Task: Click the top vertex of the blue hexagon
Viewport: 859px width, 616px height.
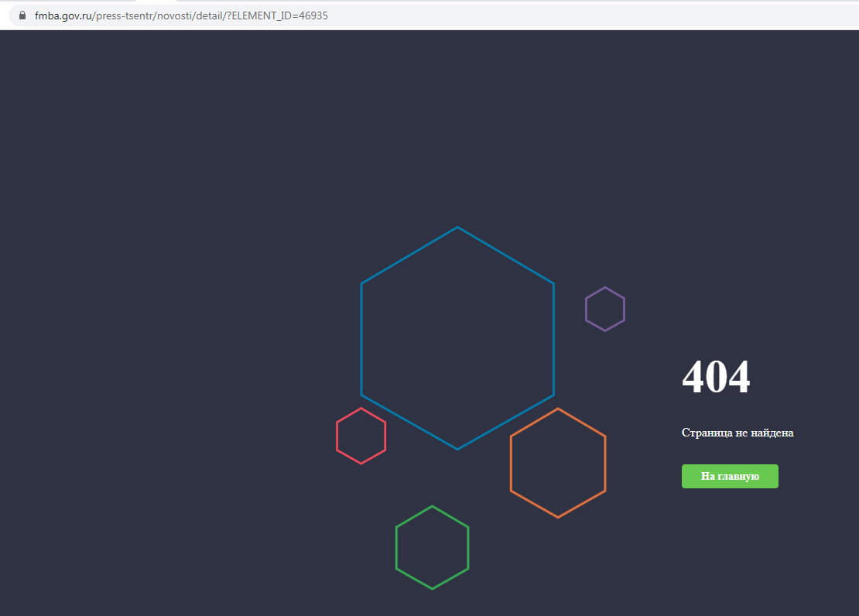Action: [457, 228]
